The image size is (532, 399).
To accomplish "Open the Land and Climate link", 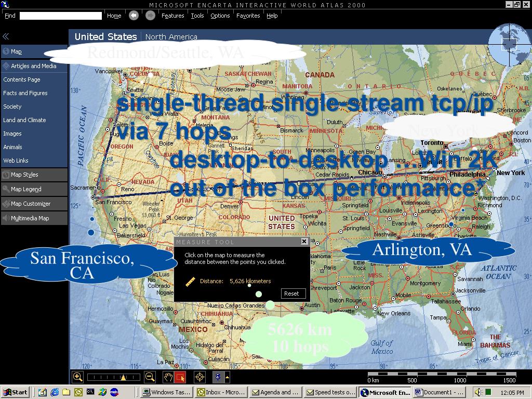I will coord(24,120).
